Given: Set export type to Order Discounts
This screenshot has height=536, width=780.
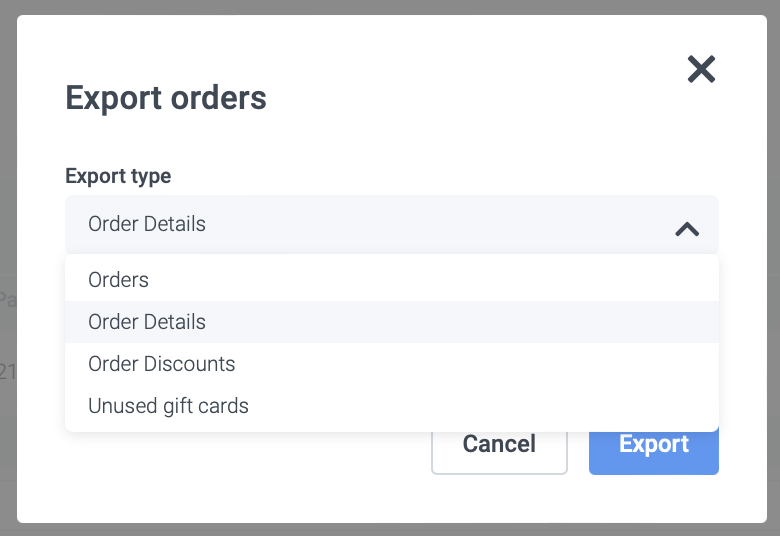Looking at the screenshot, I should tap(162, 364).
